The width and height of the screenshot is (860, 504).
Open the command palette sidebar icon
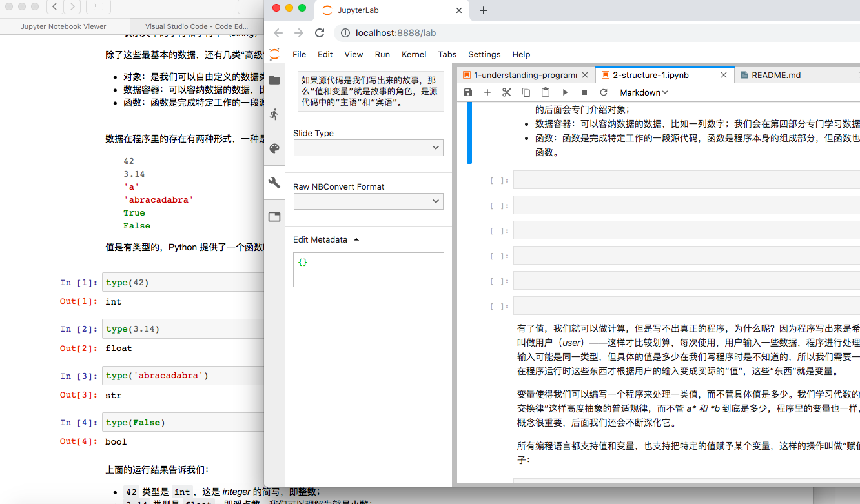(274, 148)
